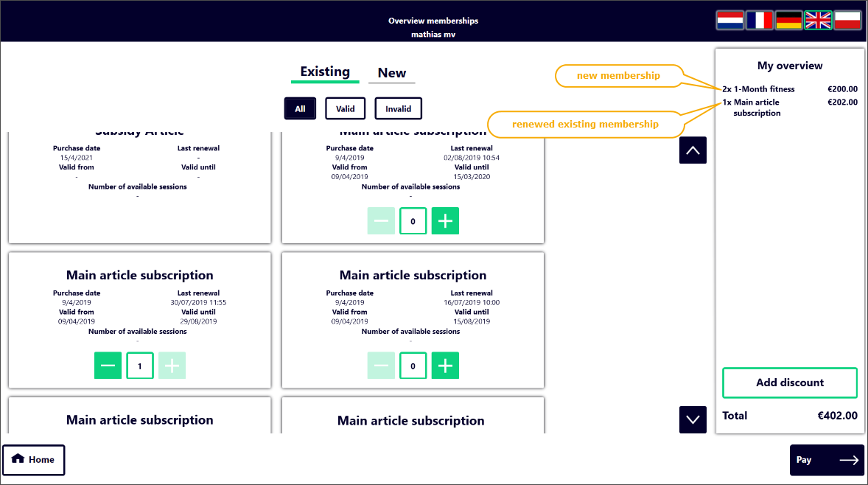The height and width of the screenshot is (485, 868).
Task: Switch to the New memberships tab
Action: 392,73
